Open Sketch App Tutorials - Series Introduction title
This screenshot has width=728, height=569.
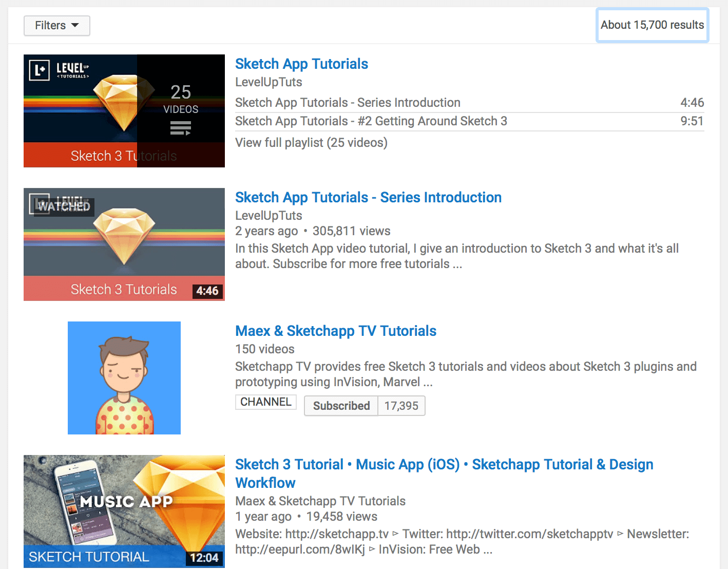368,198
